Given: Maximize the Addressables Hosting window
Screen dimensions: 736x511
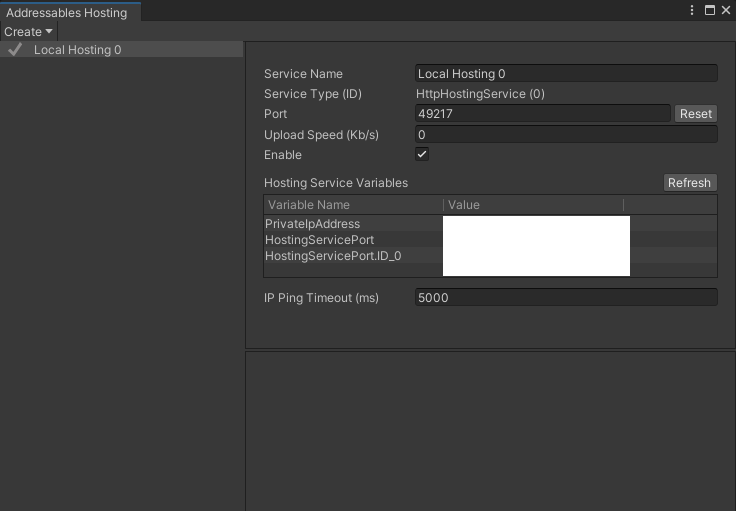Looking at the screenshot, I should [x=709, y=10].
